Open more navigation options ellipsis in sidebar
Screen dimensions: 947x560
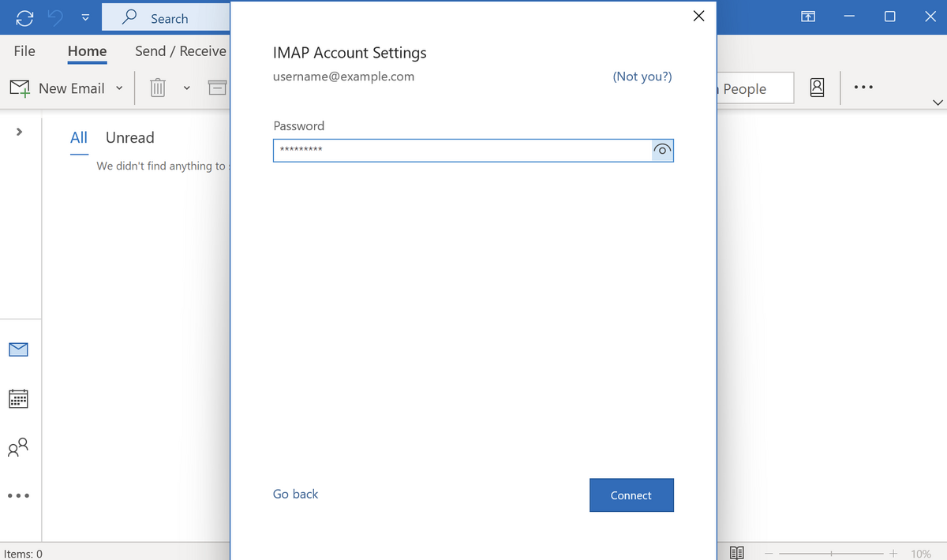pos(18,496)
